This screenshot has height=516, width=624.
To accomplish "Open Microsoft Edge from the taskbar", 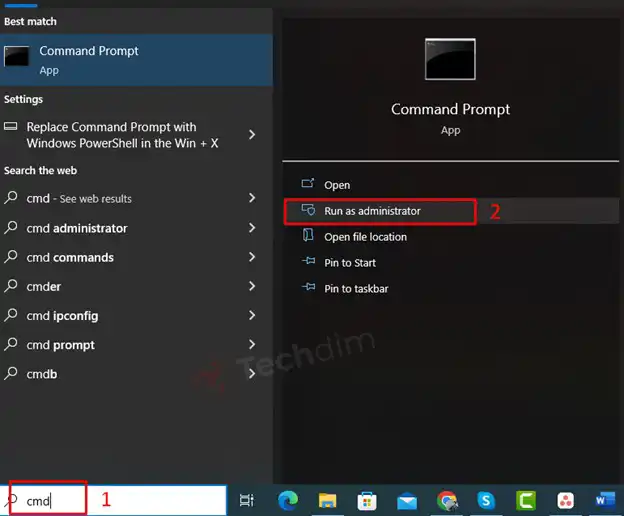I will (x=287, y=499).
